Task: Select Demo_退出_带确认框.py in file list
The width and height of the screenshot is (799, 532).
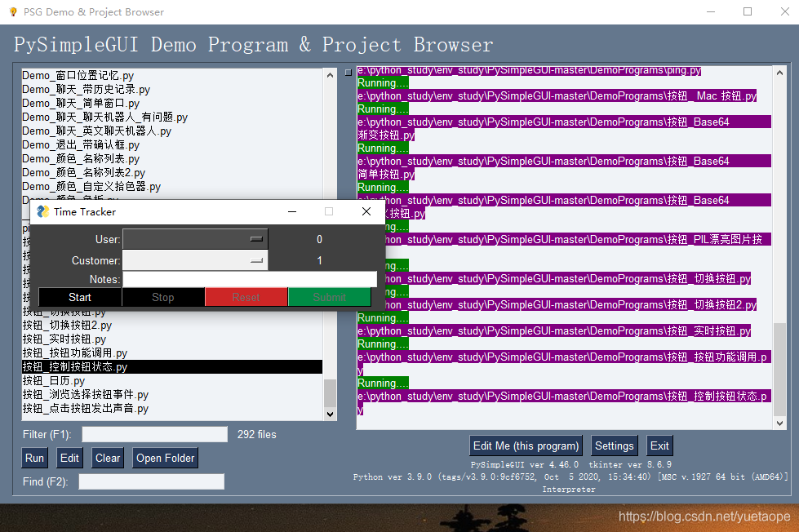Action: 172,144
